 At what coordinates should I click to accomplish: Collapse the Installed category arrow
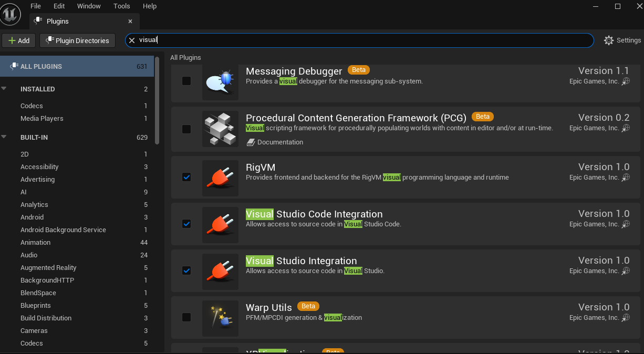pyautogui.click(x=4, y=89)
